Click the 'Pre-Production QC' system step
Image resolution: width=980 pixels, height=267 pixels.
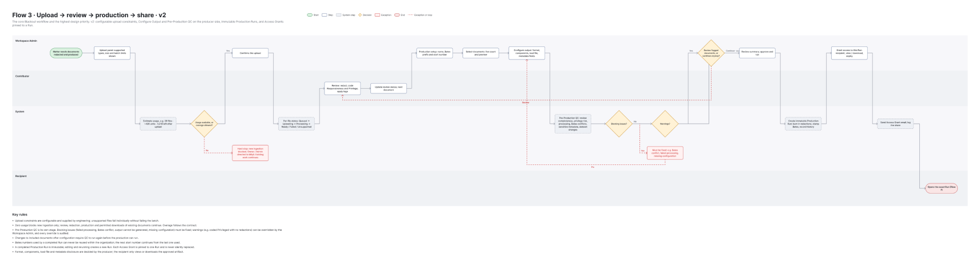pos(573,124)
